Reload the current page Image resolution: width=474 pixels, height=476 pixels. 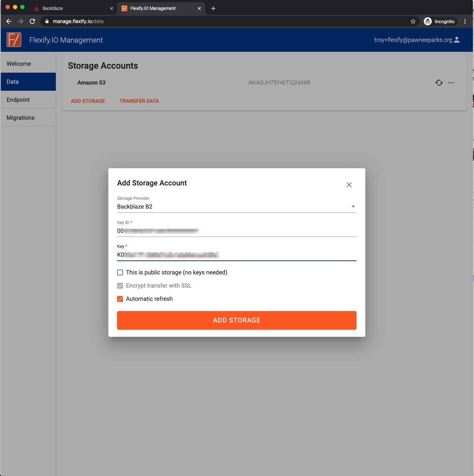[x=32, y=21]
